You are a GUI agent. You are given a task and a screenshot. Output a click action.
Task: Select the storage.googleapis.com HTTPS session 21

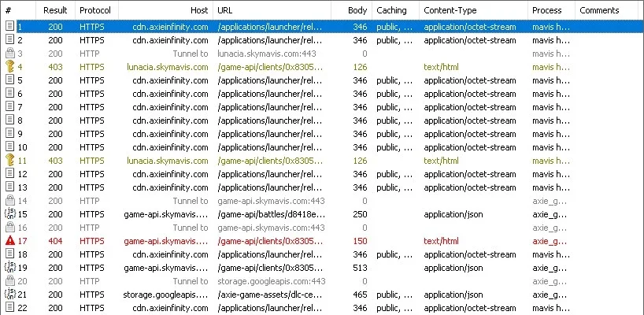pos(322,295)
